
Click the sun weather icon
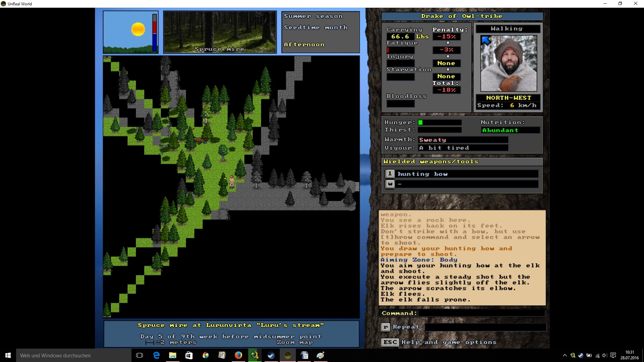coord(138,29)
